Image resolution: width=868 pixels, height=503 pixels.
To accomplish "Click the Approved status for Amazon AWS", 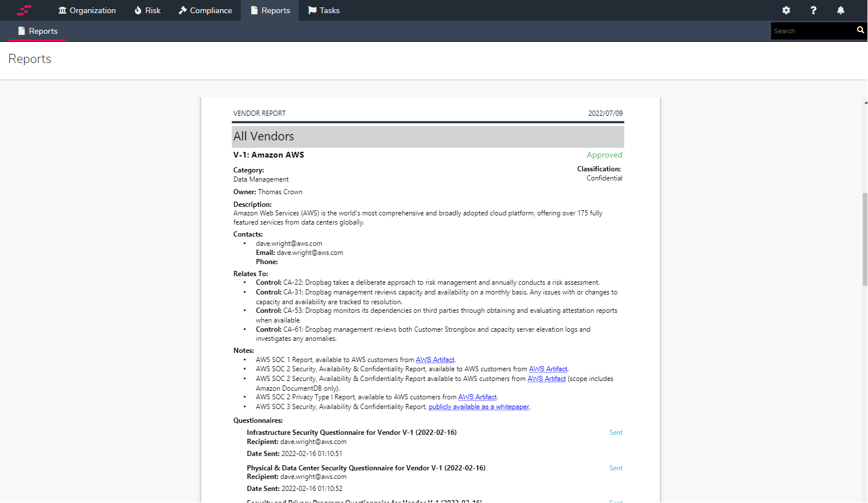I will [604, 155].
